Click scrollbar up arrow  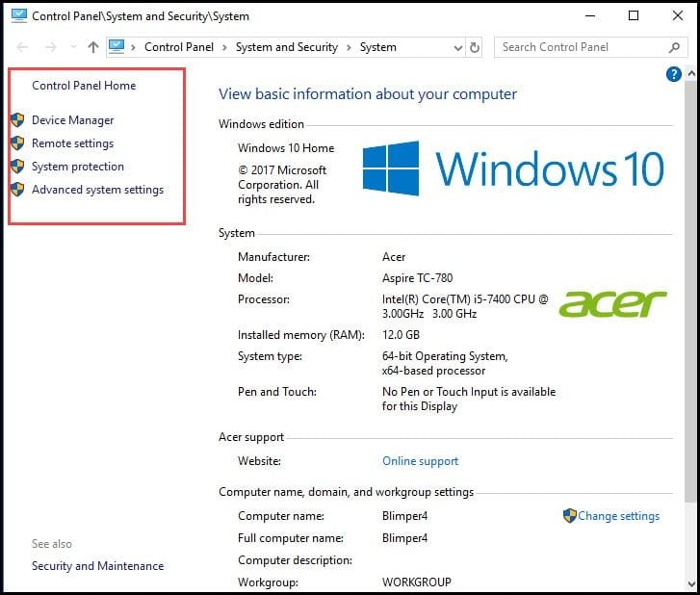(691, 73)
